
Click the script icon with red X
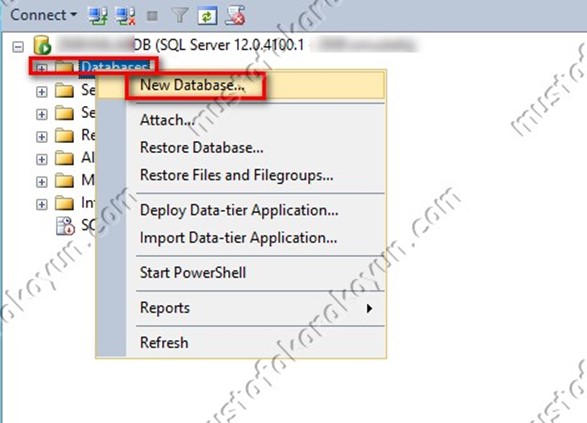click(x=235, y=16)
